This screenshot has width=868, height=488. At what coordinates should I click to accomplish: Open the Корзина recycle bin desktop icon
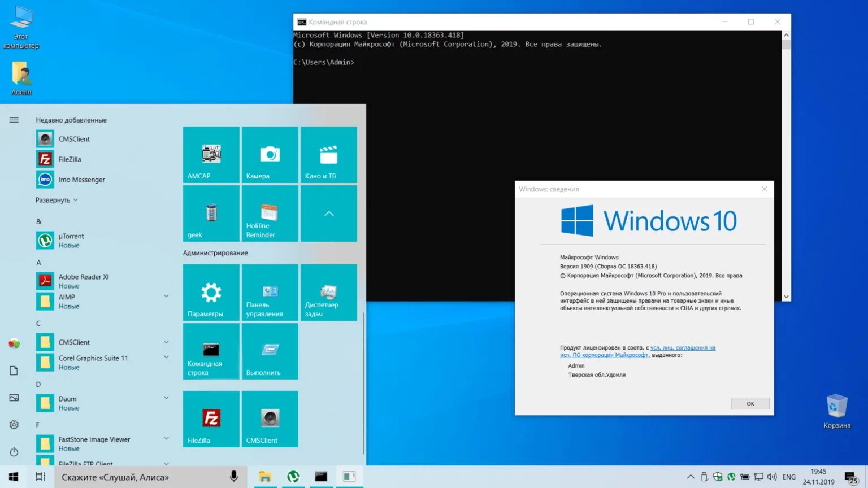[837, 412]
